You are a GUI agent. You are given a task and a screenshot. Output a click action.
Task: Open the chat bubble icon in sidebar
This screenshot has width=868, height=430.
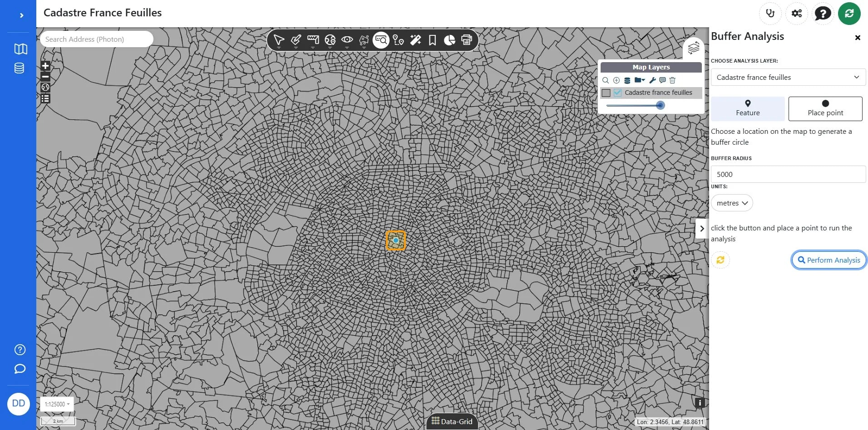20,369
